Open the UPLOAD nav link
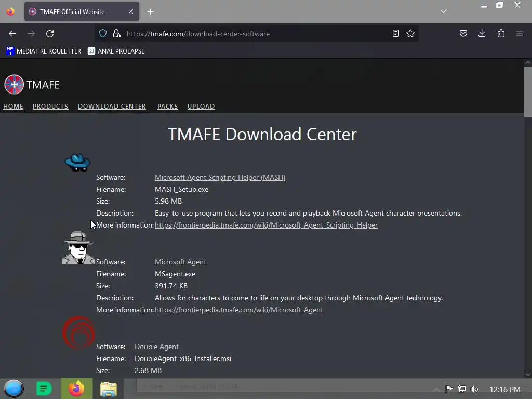The image size is (532, 399). click(201, 106)
